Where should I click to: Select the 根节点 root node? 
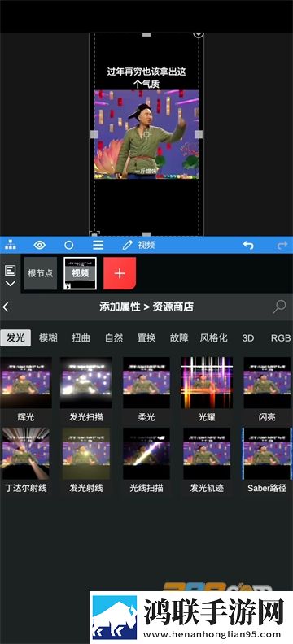[x=40, y=273]
